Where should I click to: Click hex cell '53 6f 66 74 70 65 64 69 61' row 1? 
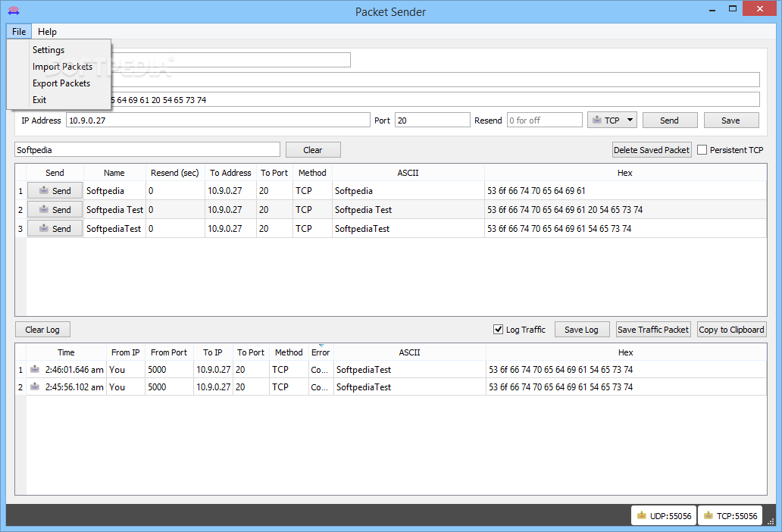point(625,190)
